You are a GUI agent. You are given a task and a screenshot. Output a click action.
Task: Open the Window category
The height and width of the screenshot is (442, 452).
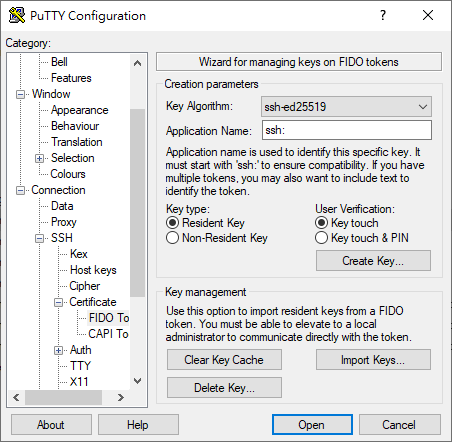(x=51, y=94)
